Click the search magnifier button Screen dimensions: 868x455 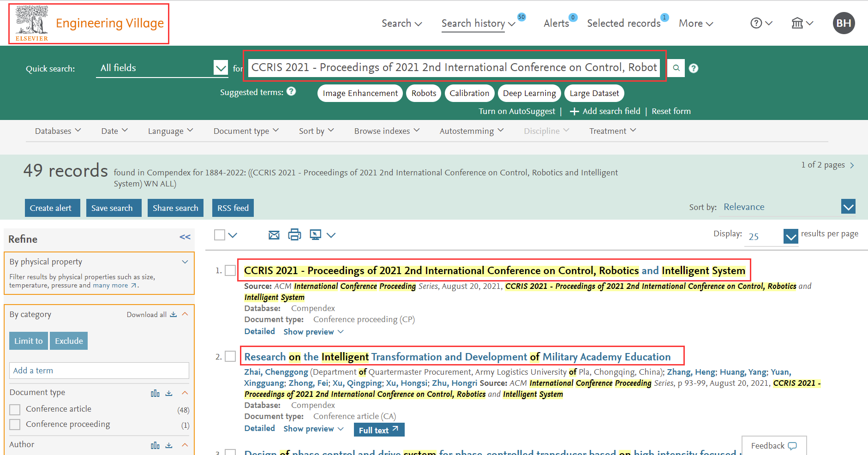point(676,68)
